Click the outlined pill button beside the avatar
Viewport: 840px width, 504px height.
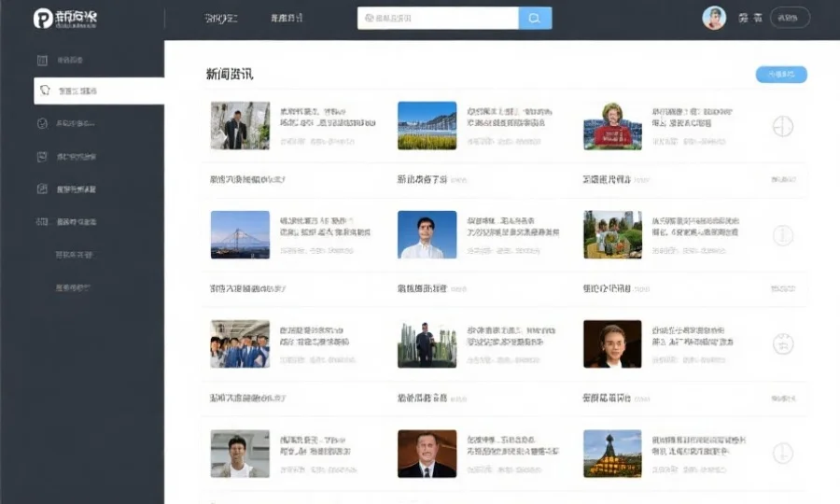point(790,18)
